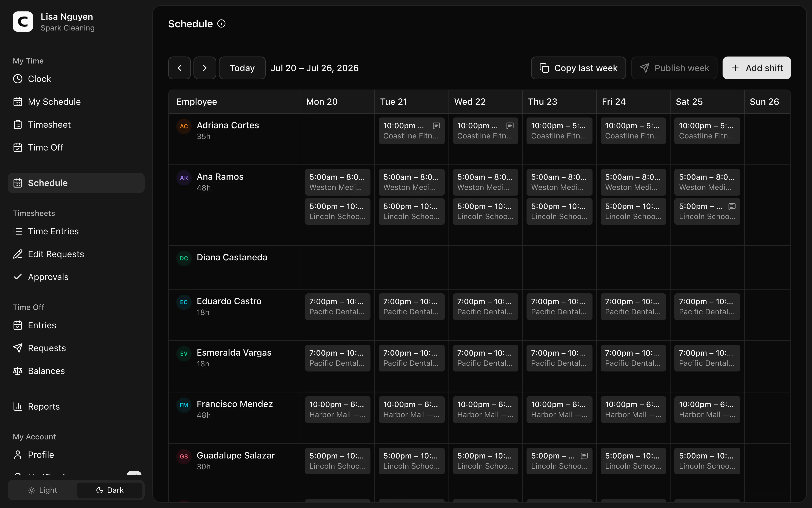Click Eduardo Castro EC avatar
The height and width of the screenshot is (508, 812).
pos(184,302)
